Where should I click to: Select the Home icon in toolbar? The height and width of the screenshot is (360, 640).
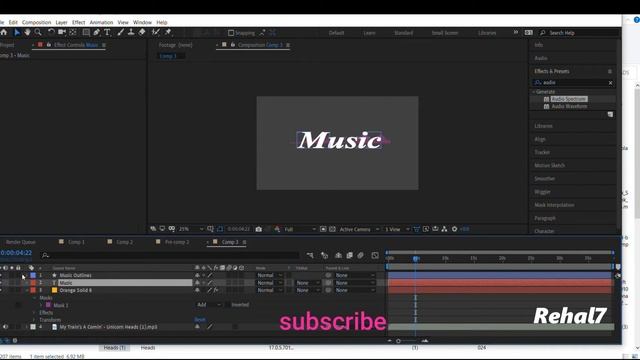(x=4, y=32)
